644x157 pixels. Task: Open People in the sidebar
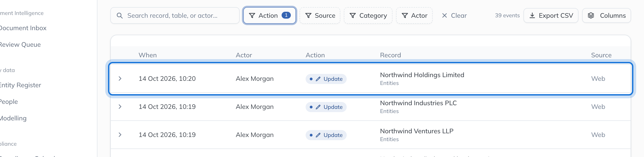point(9,102)
